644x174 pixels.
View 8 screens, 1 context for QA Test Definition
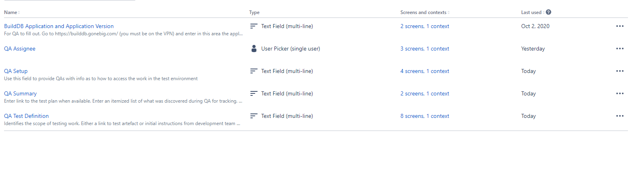(425, 116)
